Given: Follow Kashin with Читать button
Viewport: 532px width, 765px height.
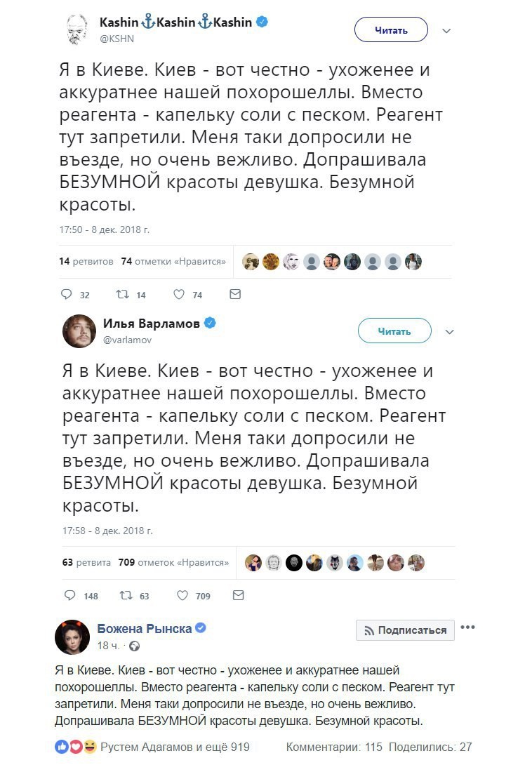Looking at the screenshot, I should [x=391, y=30].
